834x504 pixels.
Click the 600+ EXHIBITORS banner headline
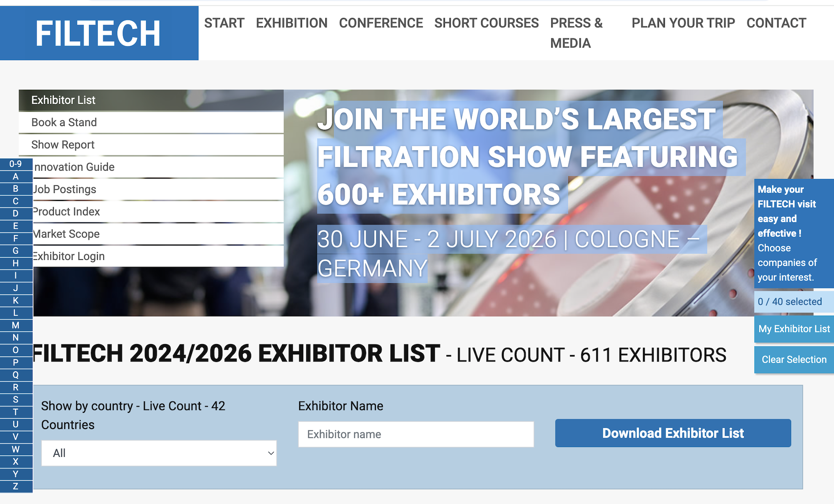[439, 195]
